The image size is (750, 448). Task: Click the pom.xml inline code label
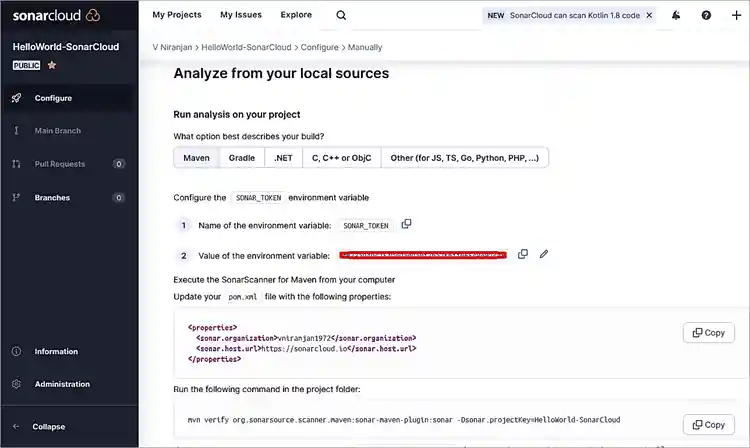click(243, 297)
